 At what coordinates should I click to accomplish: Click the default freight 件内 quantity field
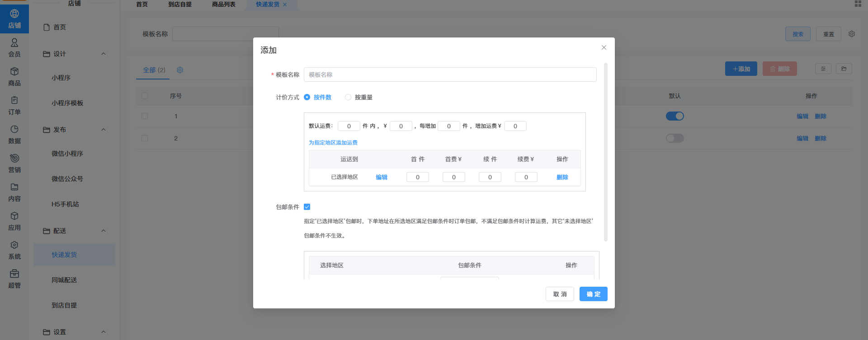coord(349,126)
